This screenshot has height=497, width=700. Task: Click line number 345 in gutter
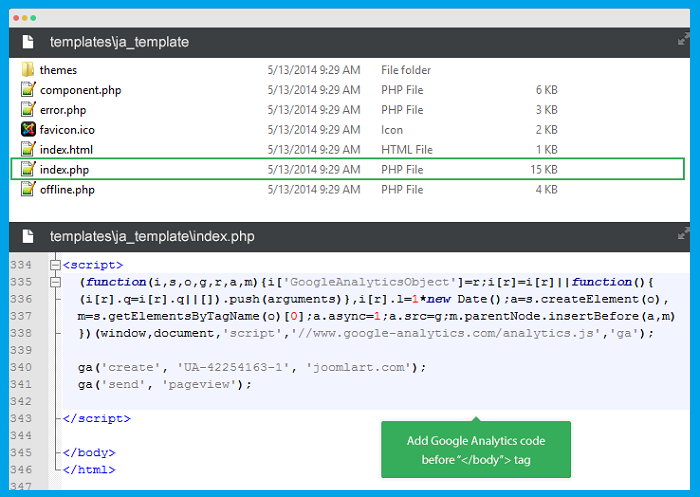[21, 453]
